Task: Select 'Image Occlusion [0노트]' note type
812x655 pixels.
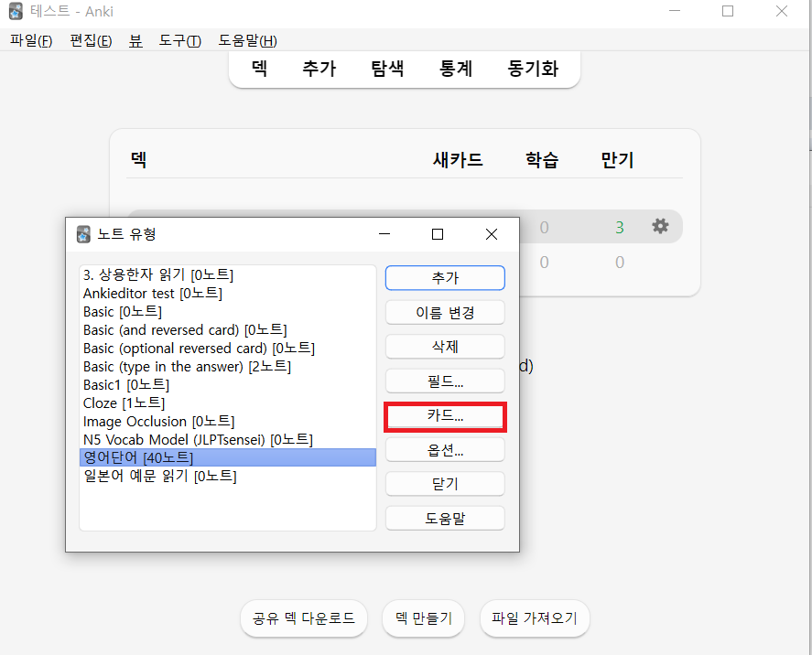Action: (x=228, y=421)
